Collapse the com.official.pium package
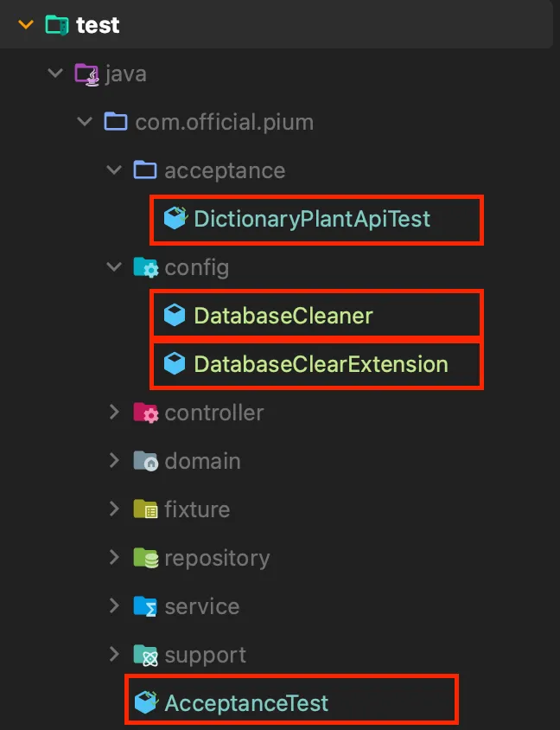Screen dimensions: 560x730 (x=85, y=122)
